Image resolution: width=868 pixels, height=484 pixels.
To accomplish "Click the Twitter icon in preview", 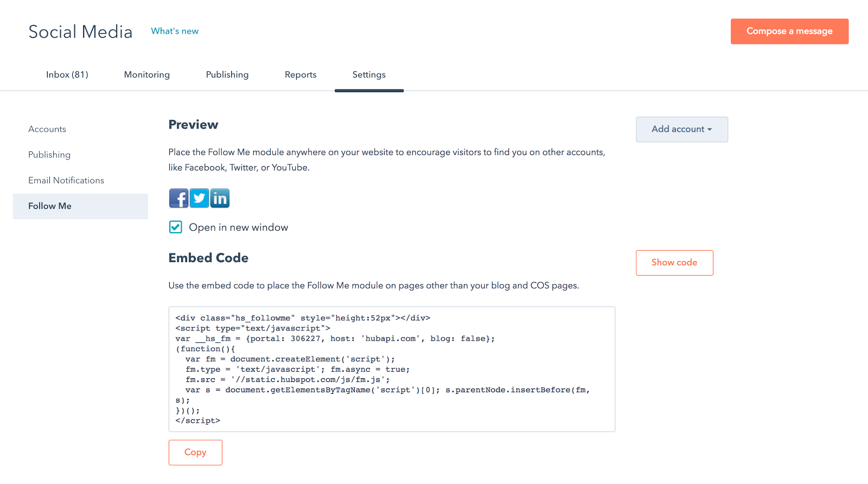I will click(x=199, y=198).
